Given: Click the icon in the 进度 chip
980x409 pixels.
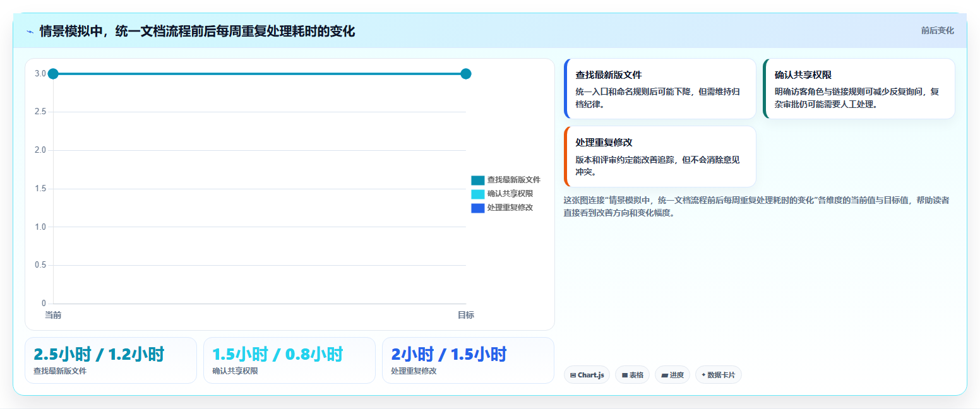Looking at the screenshot, I should coord(665,375).
